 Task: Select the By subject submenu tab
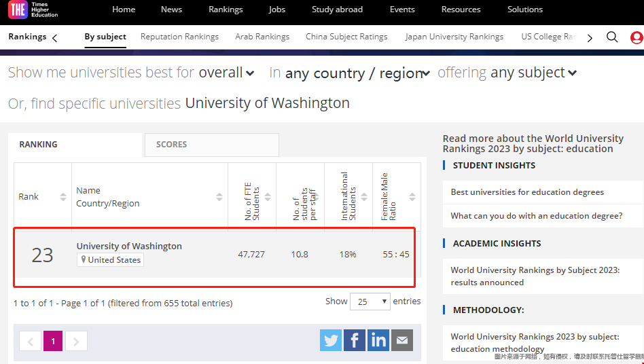pos(105,37)
